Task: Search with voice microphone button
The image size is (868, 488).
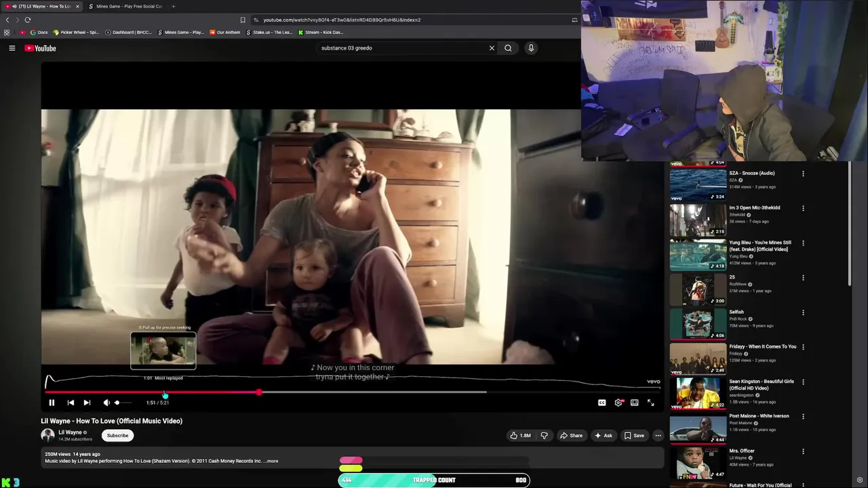Action: 531,48
